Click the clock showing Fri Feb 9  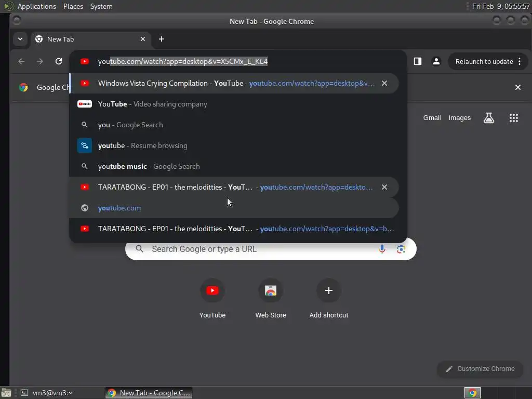click(500, 6)
